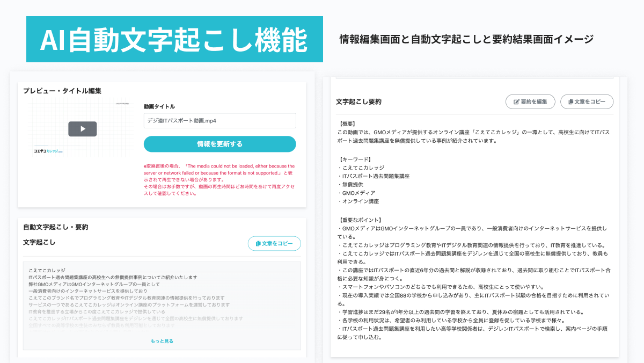Click the プレビュー・タイトル編集 section heading
The image size is (644, 363).
pyautogui.click(x=62, y=91)
